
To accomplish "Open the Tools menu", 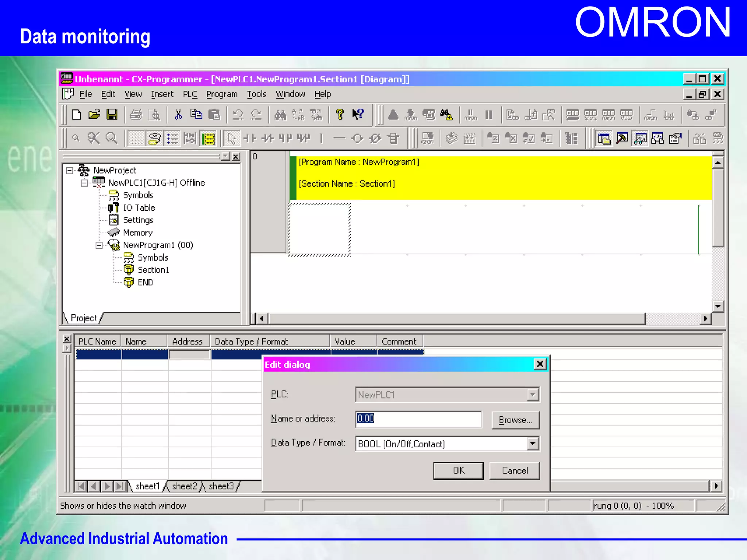I will coord(257,94).
